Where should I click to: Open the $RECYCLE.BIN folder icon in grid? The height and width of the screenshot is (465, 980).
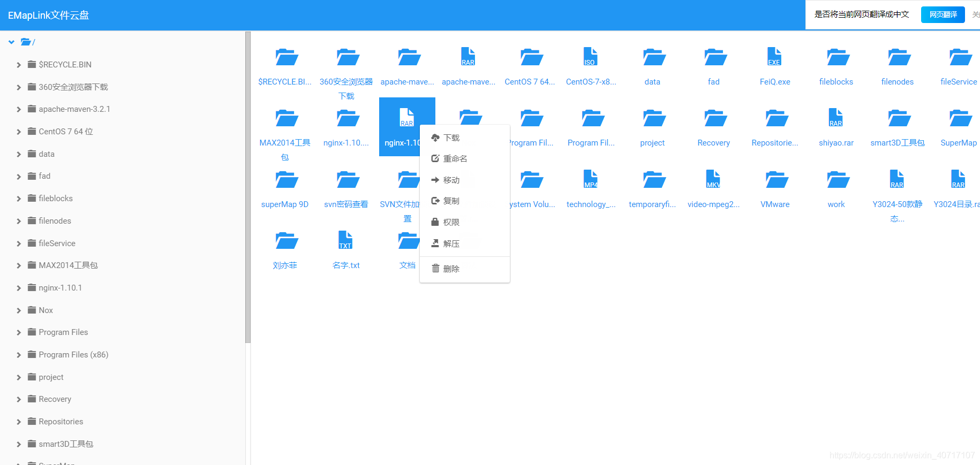287,57
